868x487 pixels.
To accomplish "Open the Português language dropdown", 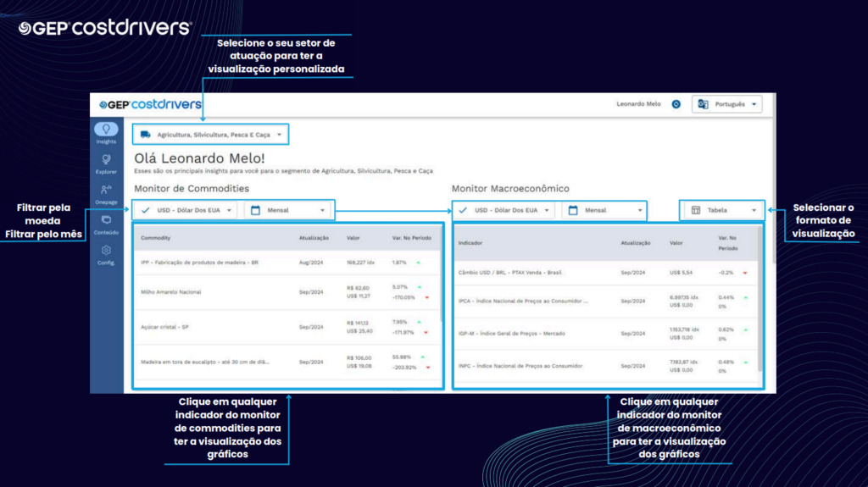I will coord(726,104).
